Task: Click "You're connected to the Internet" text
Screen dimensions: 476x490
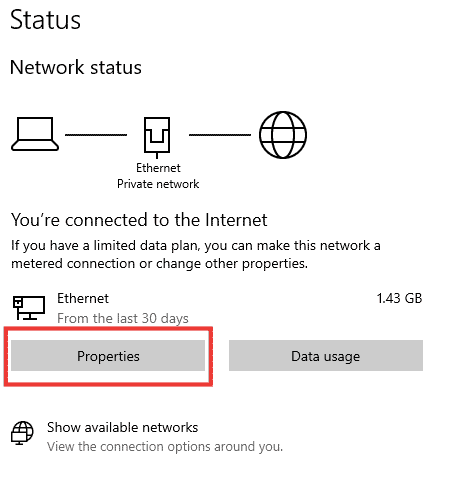Action: [139, 220]
